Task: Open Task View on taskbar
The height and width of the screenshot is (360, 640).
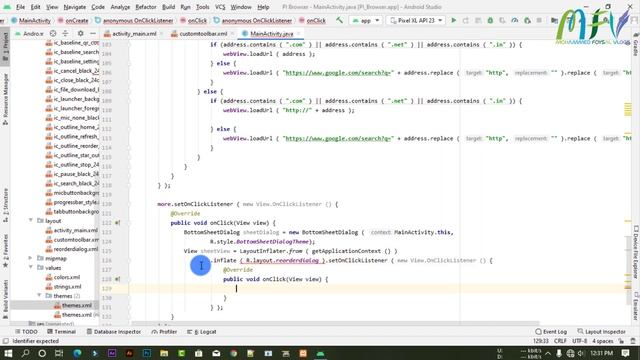Action: [x=59, y=353]
